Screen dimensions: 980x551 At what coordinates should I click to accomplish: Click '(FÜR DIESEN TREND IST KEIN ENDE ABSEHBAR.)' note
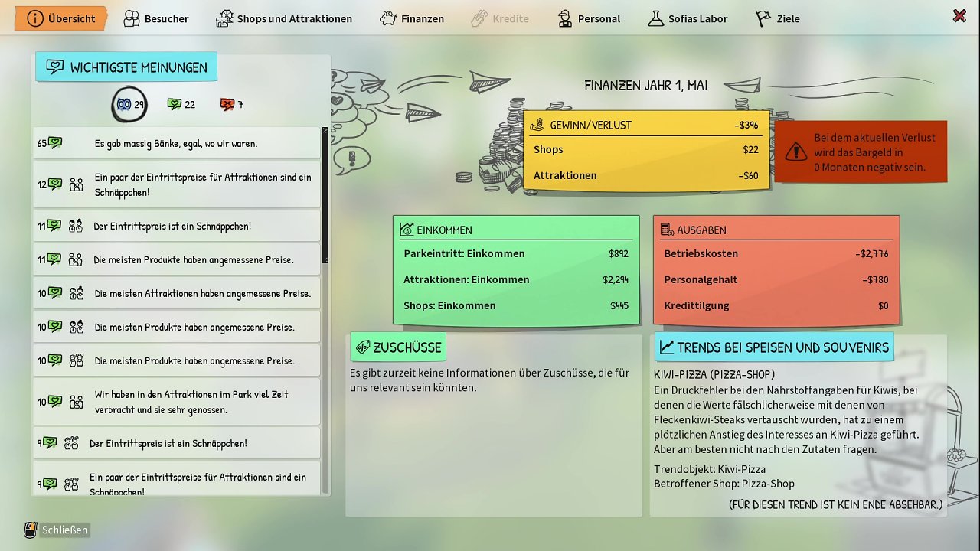tap(836, 504)
